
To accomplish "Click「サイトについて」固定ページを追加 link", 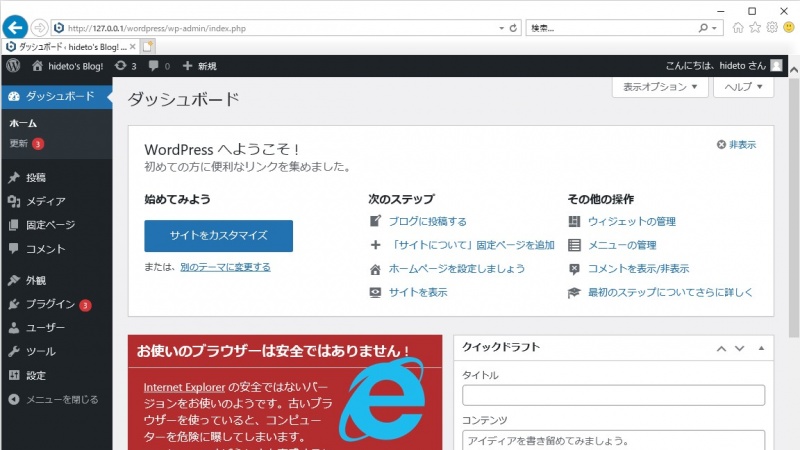I will pyautogui.click(x=471, y=245).
